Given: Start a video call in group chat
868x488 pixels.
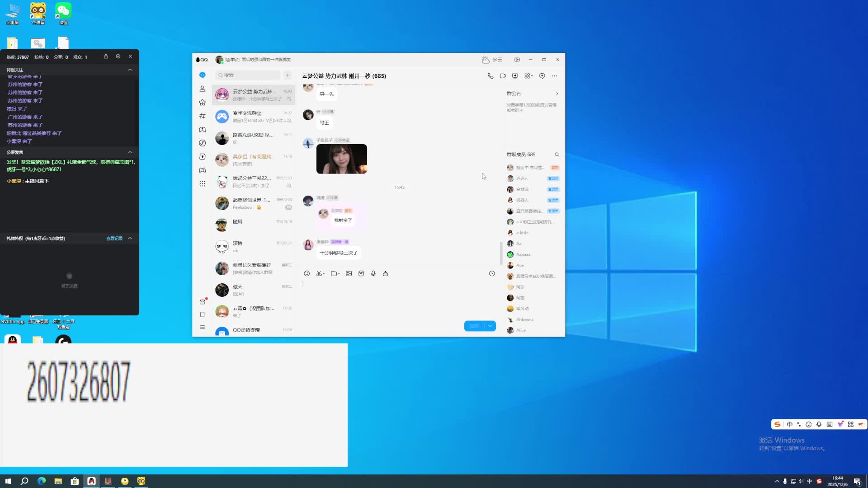Looking at the screenshot, I should point(503,76).
